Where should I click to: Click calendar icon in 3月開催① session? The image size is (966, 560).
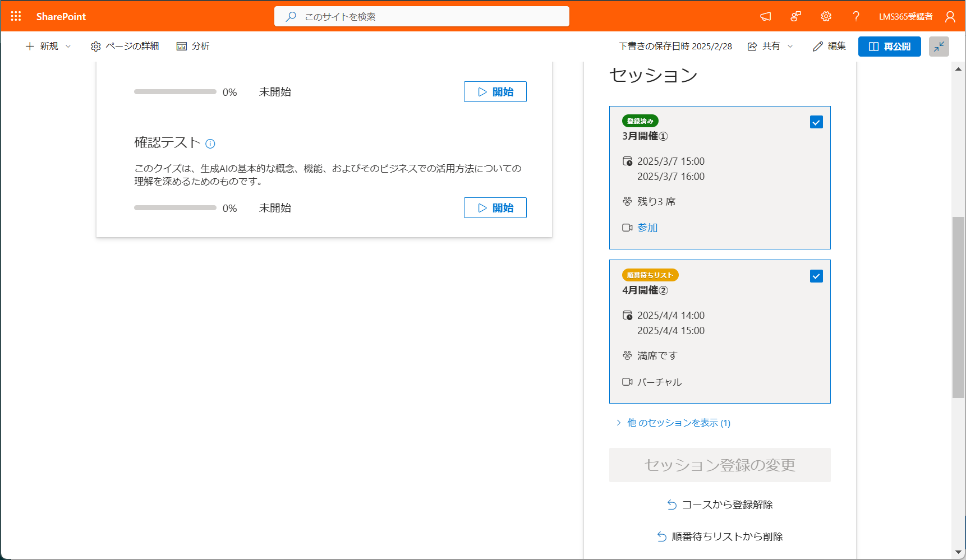pyautogui.click(x=628, y=161)
